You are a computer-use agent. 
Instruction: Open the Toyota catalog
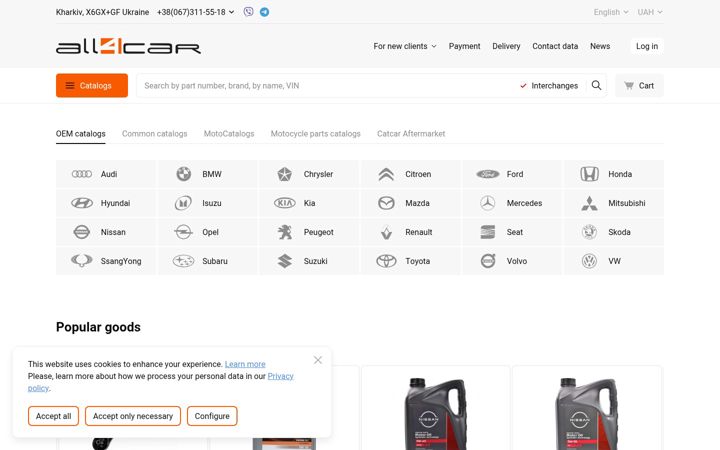tap(410, 261)
